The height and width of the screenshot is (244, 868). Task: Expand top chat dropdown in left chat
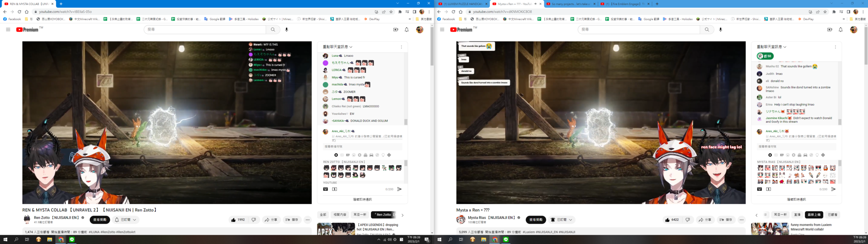point(338,47)
